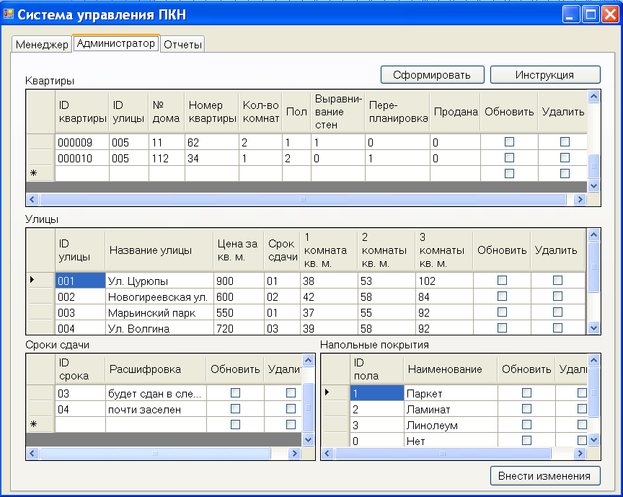
Task: Select street ID cell 001
Action: (x=79, y=281)
